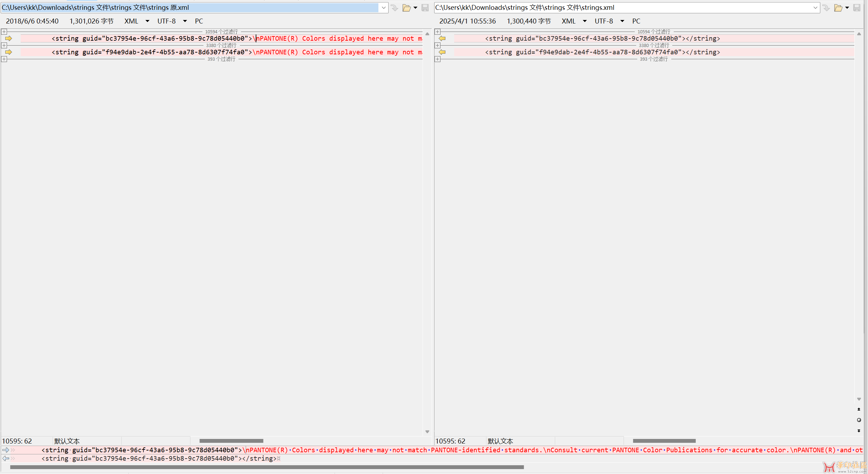Expand left pane 10594 filtered lines
868x474 pixels.
[4, 32]
